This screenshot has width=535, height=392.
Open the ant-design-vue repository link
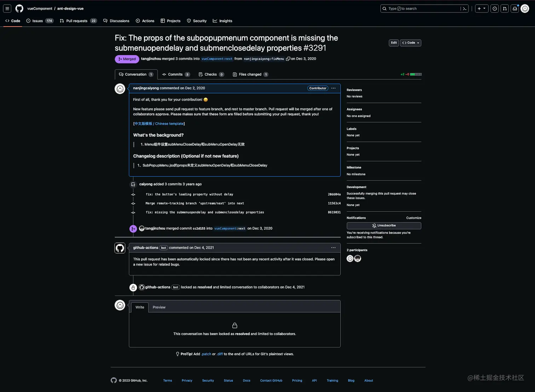tap(70, 8)
